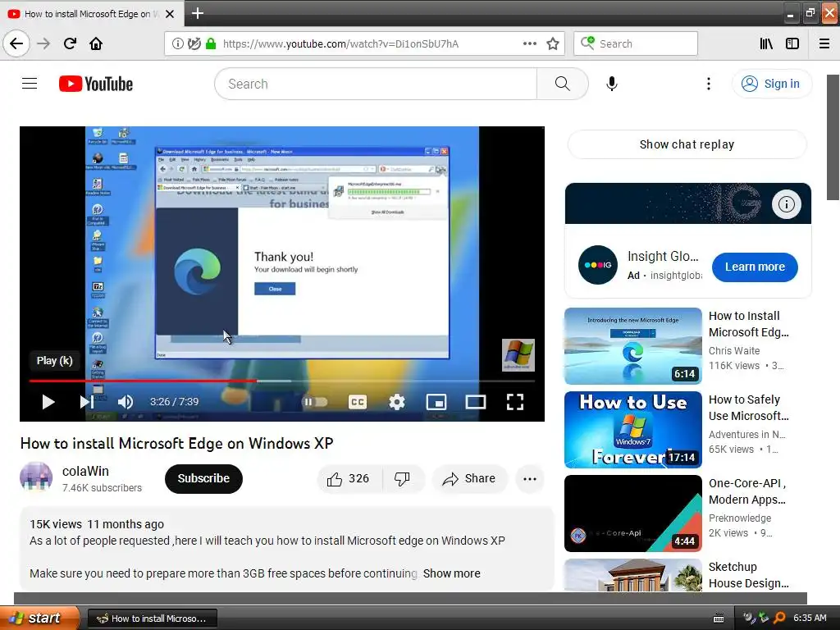Open a new browser tab
The width and height of the screenshot is (840, 630).
pos(197,13)
